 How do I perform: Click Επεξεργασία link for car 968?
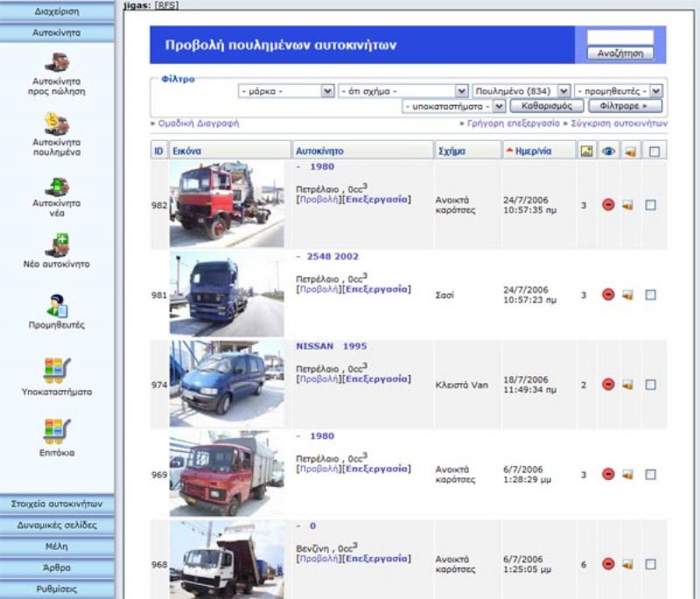pyautogui.click(x=376, y=559)
